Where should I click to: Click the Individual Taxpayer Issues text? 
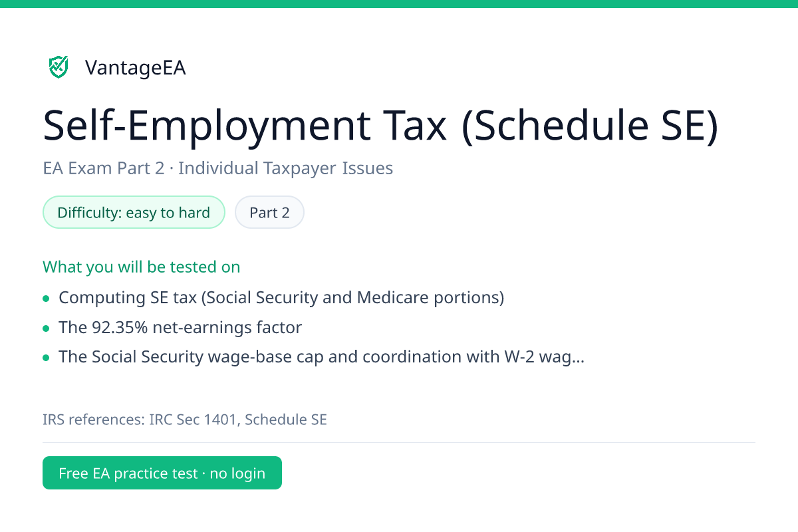(x=285, y=168)
